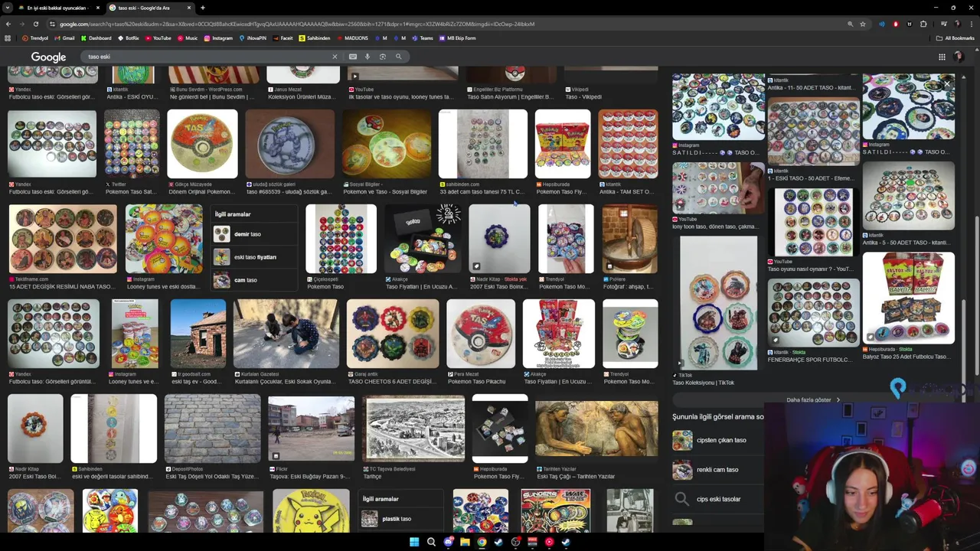Viewport: 980px width, 551px height.
Task: Open the Trendyol bookmark
Action: click(x=35, y=38)
